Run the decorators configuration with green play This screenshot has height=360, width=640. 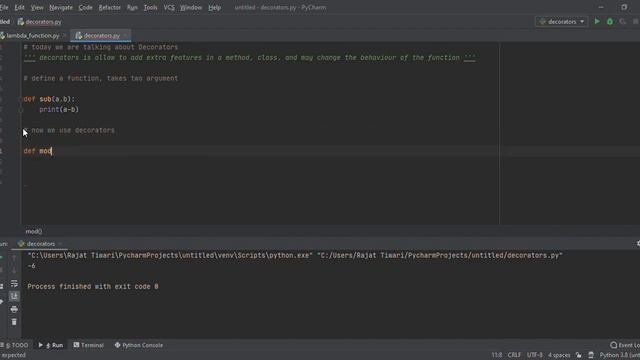[x=597, y=22]
